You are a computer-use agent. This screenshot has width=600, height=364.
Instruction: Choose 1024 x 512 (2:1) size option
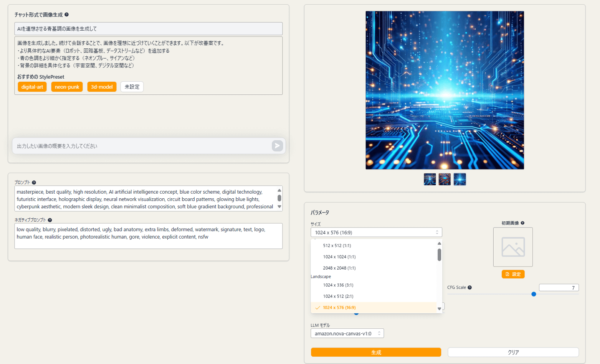[x=338, y=296]
